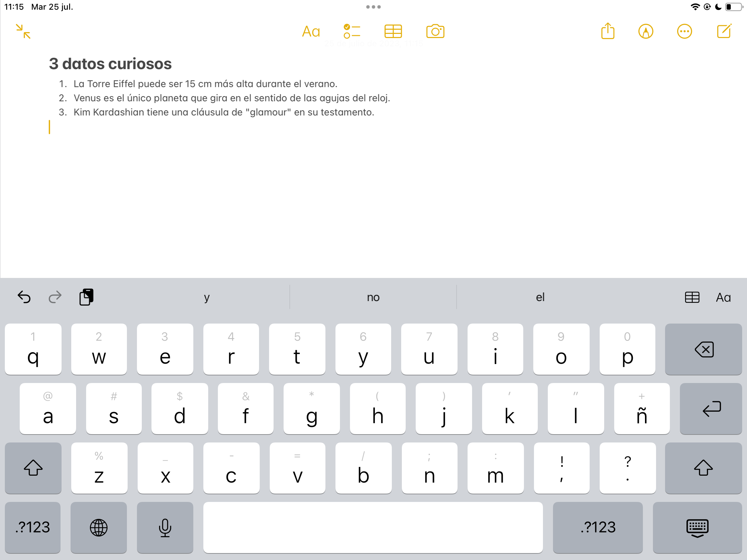This screenshot has height=560, width=747.
Task: Tap the line about Venus
Action: 232,98
